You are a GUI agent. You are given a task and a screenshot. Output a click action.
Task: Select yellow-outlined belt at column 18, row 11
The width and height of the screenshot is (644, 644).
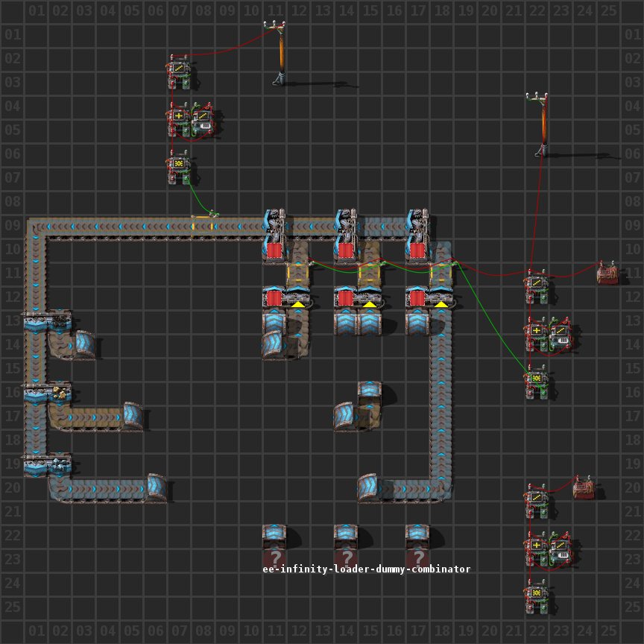pos(441,274)
